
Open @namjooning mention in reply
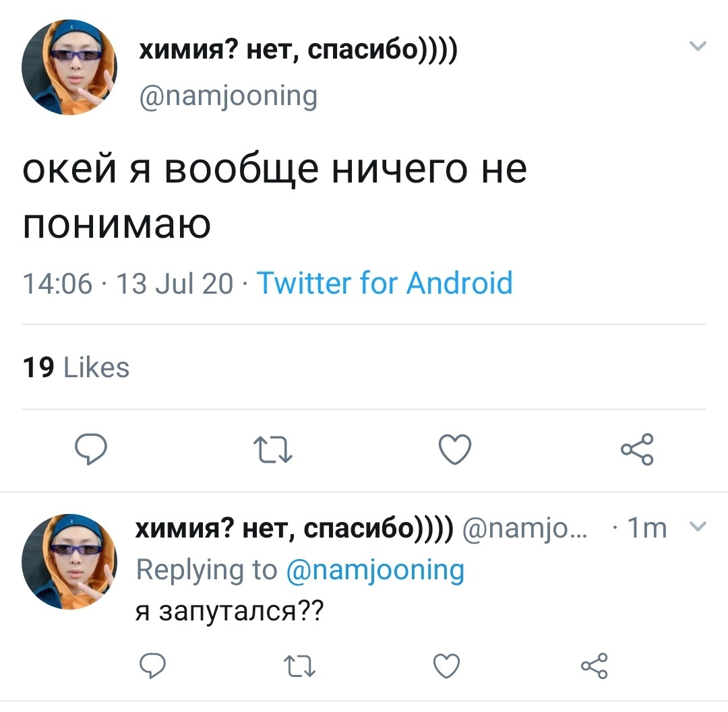pos(375,570)
